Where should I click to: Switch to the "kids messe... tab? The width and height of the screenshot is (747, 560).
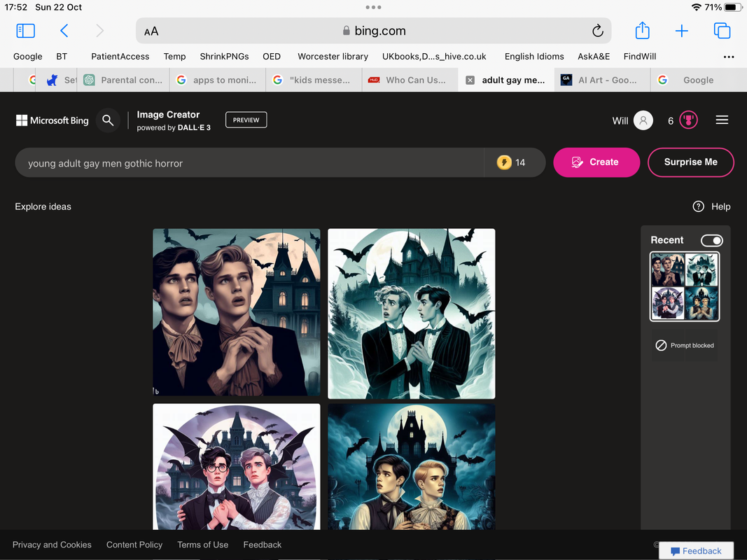pos(314,80)
